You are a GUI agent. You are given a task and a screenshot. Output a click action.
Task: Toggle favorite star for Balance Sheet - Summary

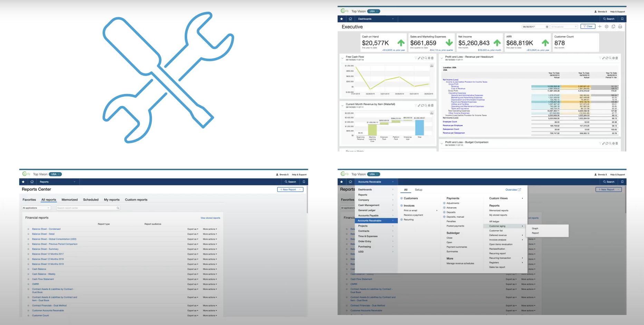[28, 249]
